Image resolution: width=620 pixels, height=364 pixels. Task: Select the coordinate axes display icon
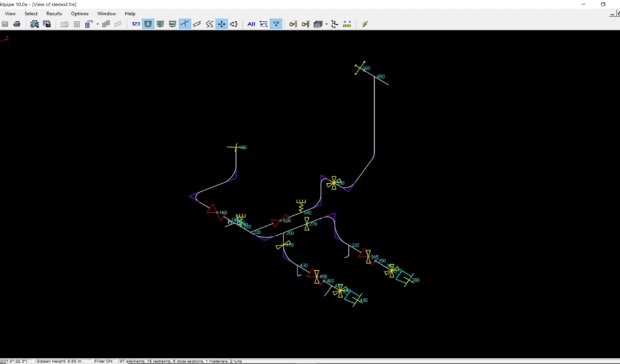coord(183,24)
